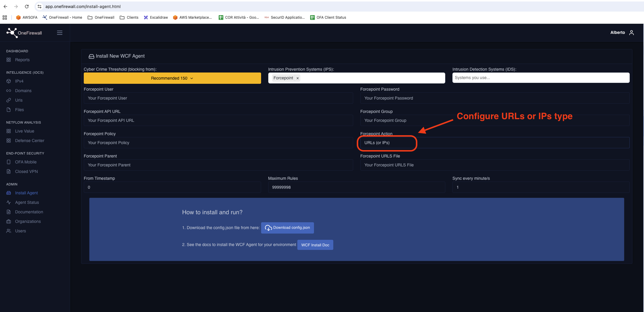Click the Reports grid icon
The height and width of the screenshot is (312, 644).
pos(9,60)
